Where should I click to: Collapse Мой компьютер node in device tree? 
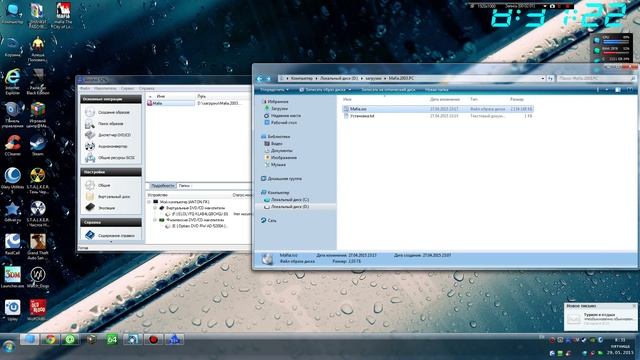150,202
